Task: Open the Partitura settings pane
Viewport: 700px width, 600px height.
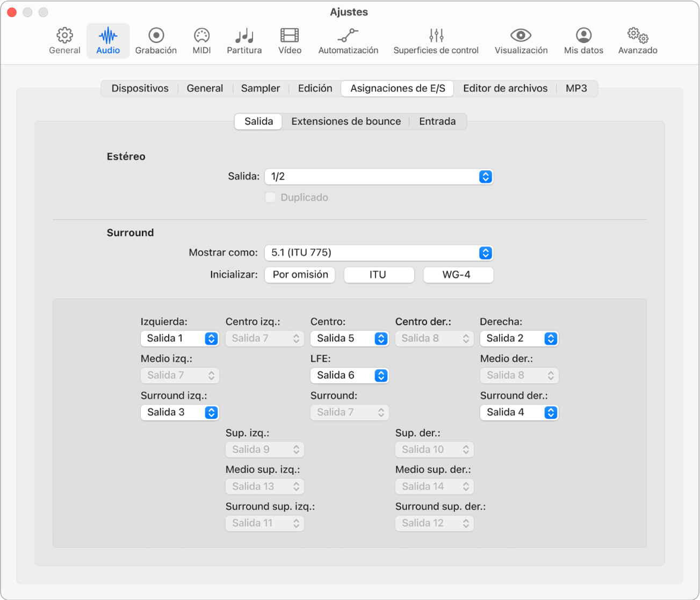Action: pos(244,41)
